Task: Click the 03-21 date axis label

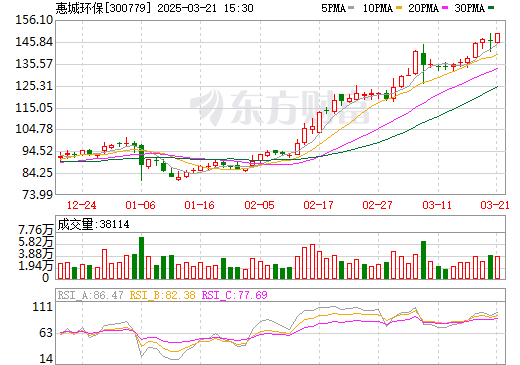Action: point(495,205)
